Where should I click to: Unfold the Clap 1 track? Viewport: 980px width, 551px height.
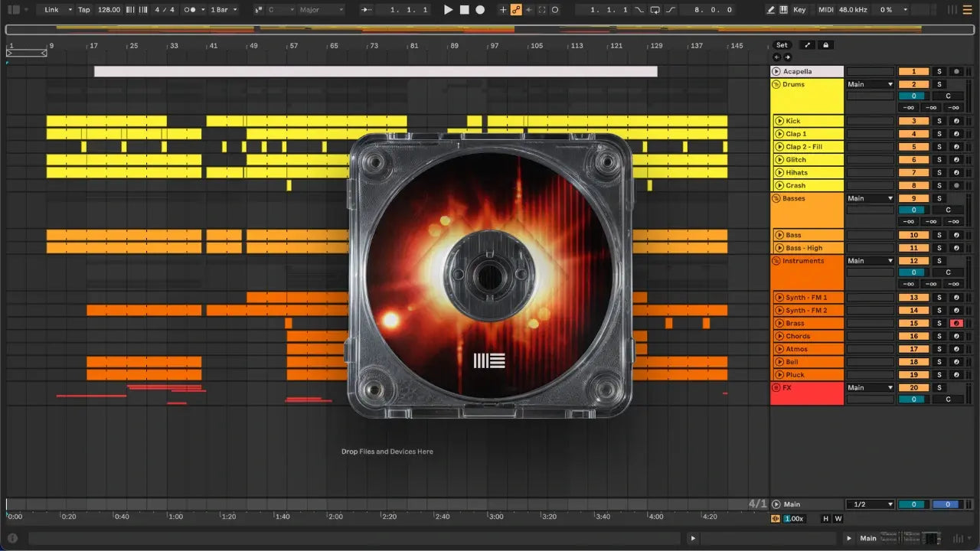[x=779, y=134]
